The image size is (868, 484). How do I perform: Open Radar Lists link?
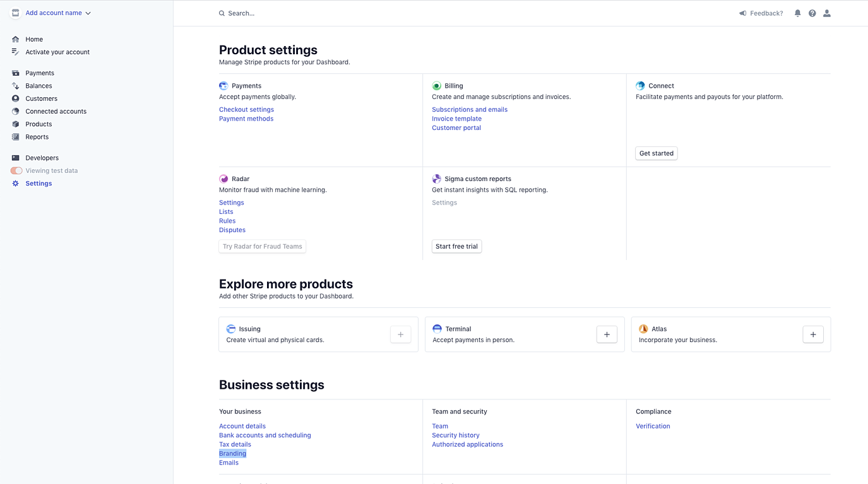226,212
